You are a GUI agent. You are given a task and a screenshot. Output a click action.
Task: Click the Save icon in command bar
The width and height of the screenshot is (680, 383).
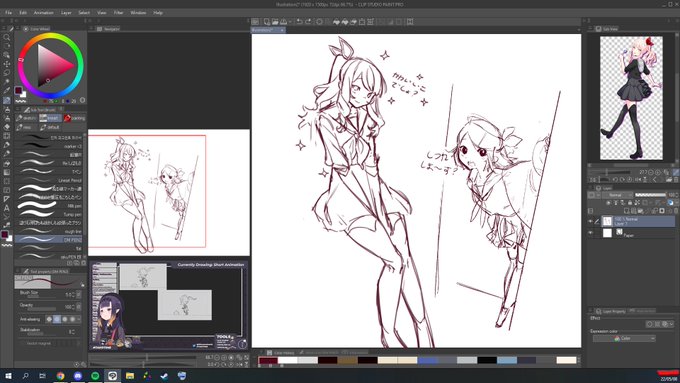(284, 21)
